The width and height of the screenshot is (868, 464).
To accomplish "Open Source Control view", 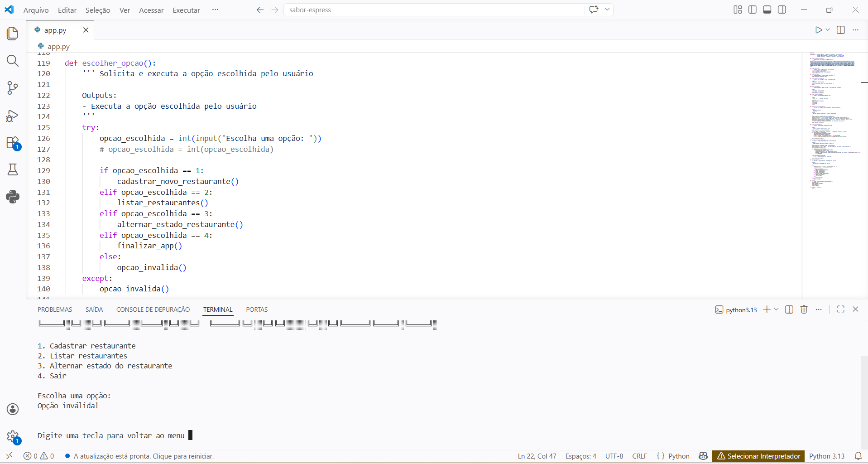I will (x=13, y=88).
